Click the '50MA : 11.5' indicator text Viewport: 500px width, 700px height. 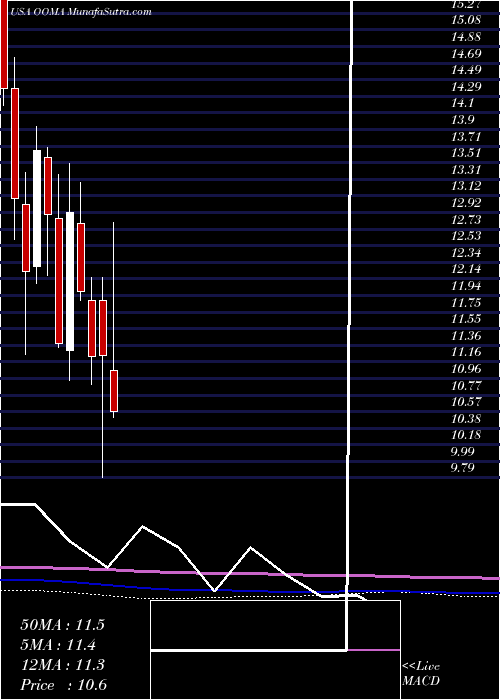pyautogui.click(x=62, y=625)
